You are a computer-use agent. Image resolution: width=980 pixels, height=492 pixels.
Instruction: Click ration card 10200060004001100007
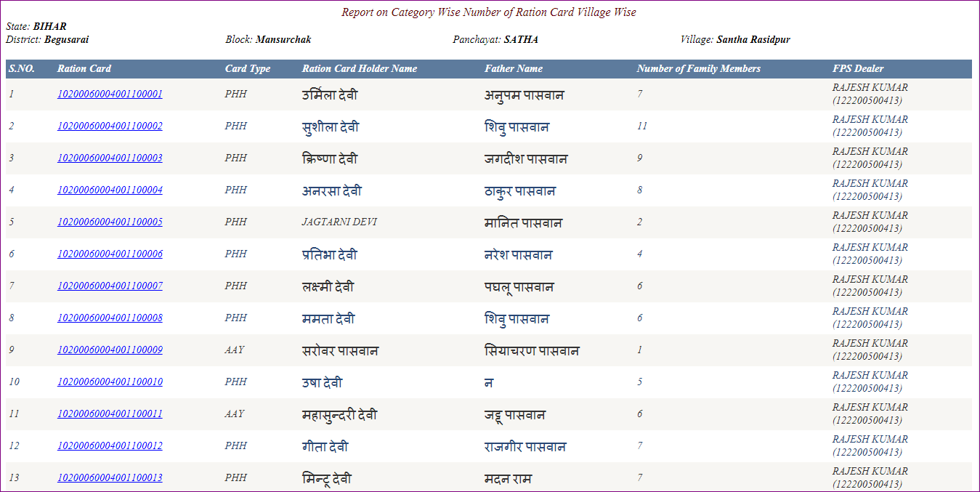[x=110, y=286]
